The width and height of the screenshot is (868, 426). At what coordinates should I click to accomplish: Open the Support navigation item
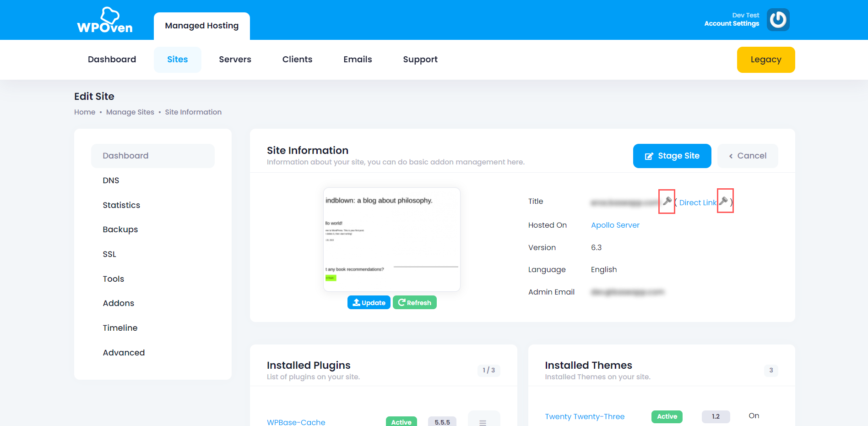[x=420, y=60]
